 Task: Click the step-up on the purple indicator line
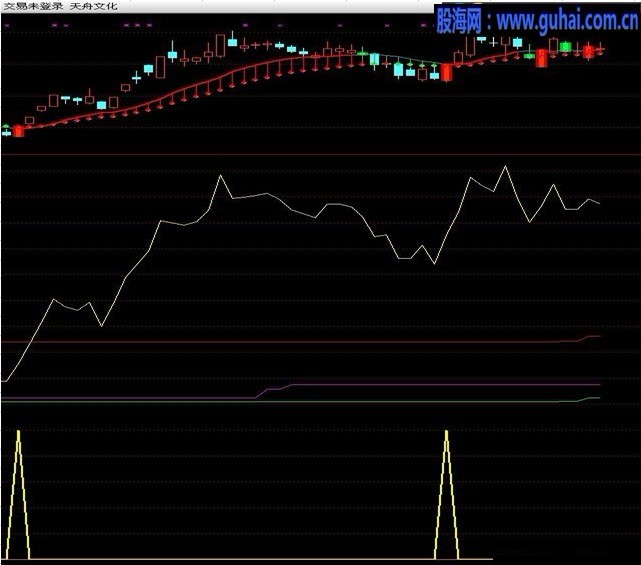pos(274,390)
